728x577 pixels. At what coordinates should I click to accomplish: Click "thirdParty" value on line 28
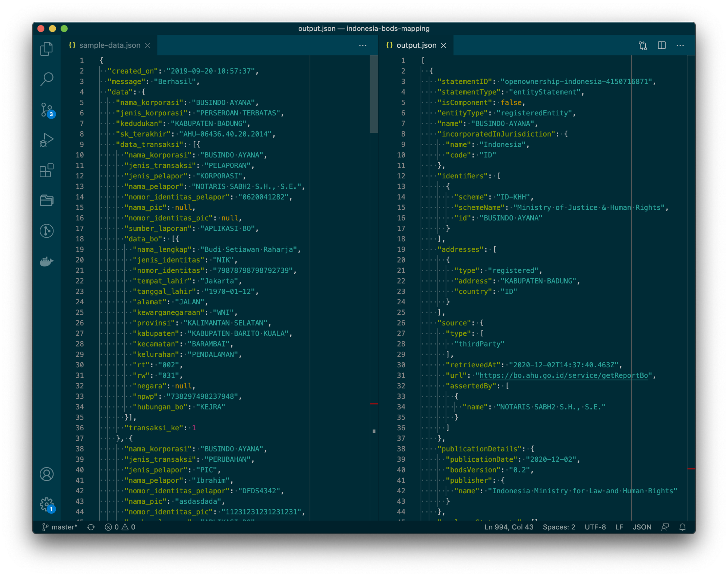point(479,344)
